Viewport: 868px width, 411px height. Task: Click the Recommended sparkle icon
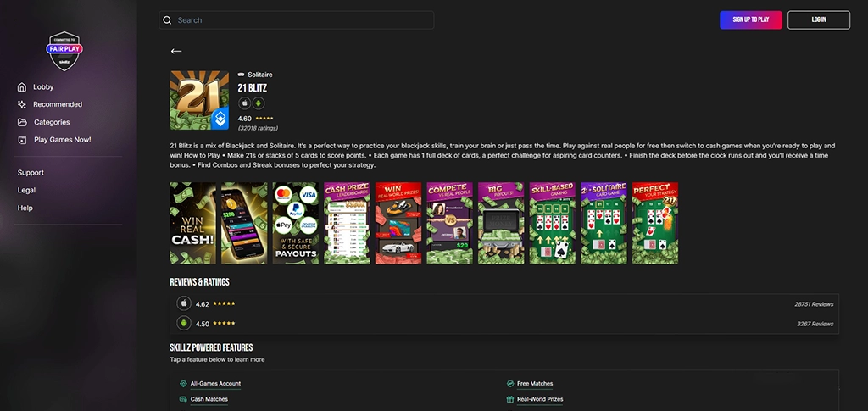click(x=22, y=104)
